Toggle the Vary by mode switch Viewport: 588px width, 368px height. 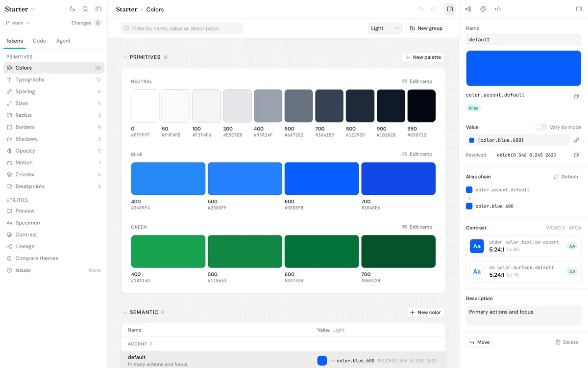tap(540, 127)
